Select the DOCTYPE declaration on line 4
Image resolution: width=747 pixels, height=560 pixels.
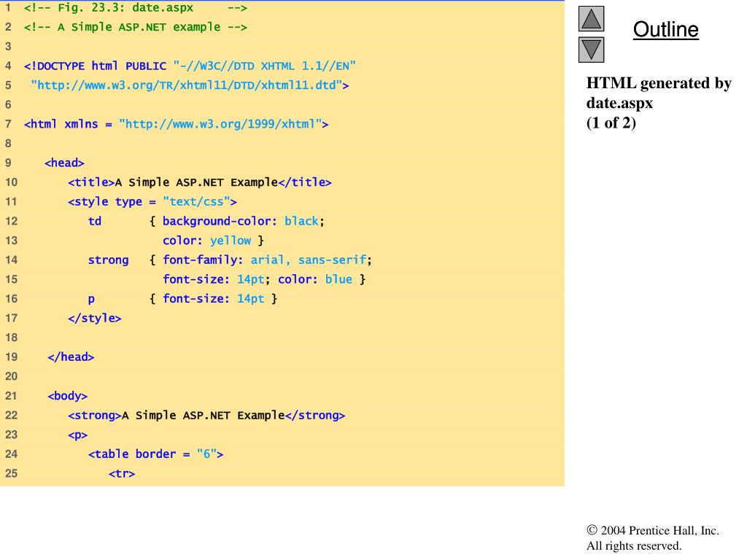tap(190, 66)
